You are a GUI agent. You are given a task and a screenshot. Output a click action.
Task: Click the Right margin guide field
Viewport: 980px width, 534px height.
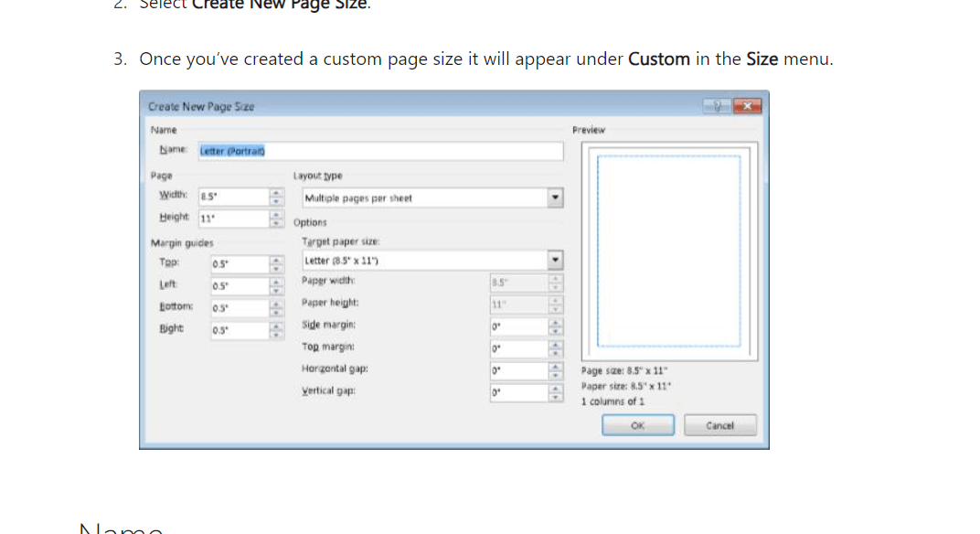click(x=240, y=330)
